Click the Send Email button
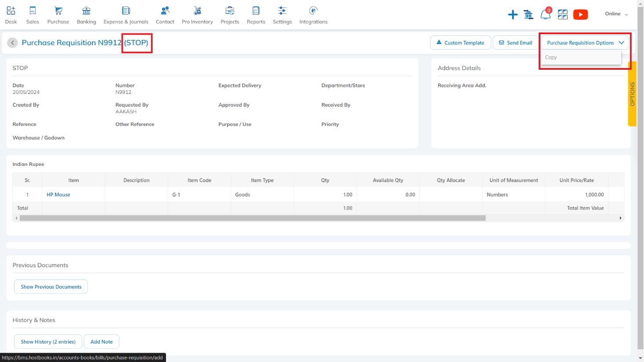Viewport: 644px width, 362px height. 515,43
